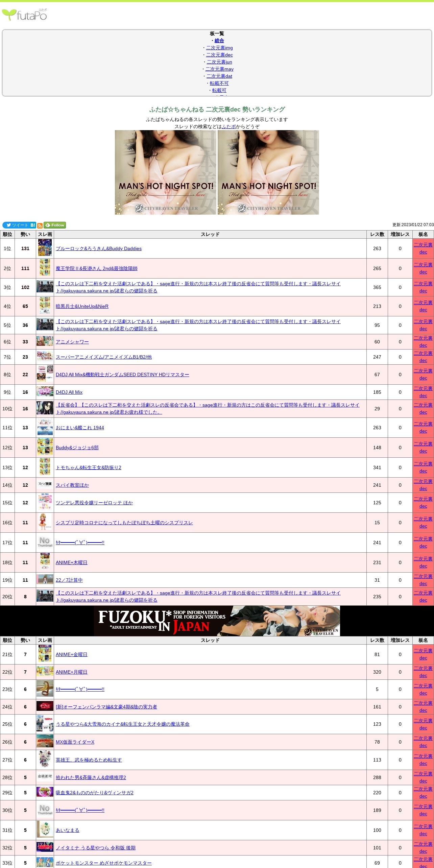434x868 pixels.
Task: Open the 二次元裏dat board link
Action: point(219,76)
